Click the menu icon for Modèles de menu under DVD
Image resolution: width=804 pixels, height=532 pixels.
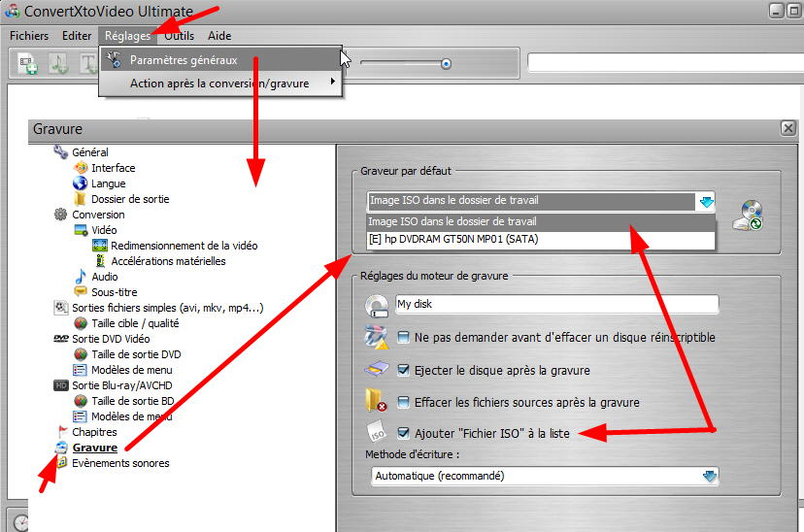(x=80, y=370)
